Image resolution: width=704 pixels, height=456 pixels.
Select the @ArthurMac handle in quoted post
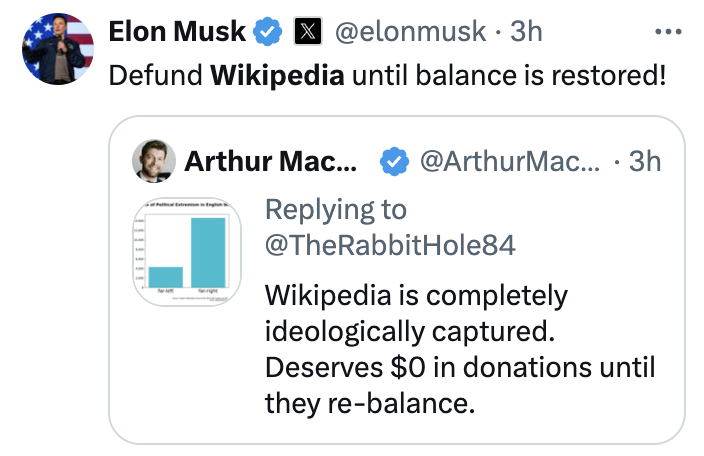[x=512, y=160]
